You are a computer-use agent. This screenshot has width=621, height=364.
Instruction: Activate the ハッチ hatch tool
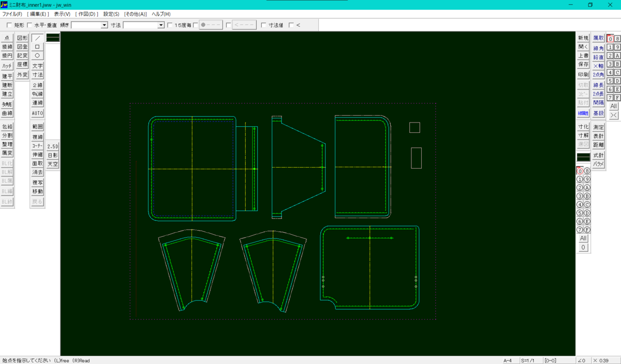pyautogui.click(x=7, y=66)
